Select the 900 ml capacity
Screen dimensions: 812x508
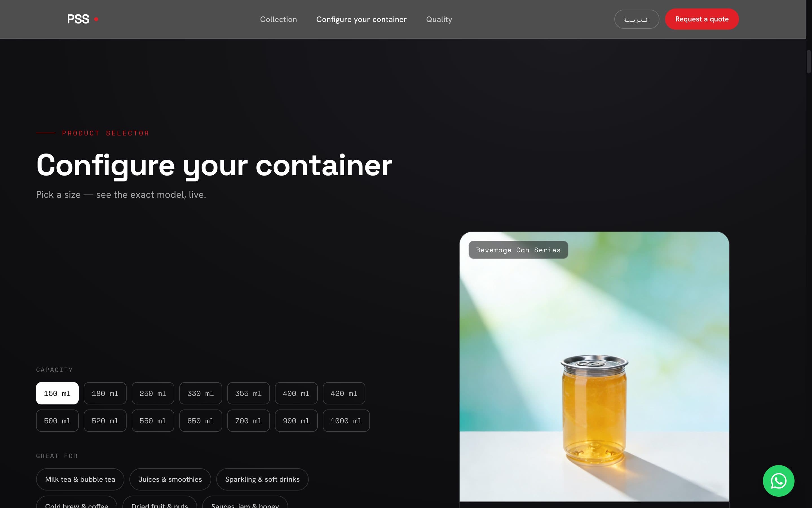click(x=296, y=421)
